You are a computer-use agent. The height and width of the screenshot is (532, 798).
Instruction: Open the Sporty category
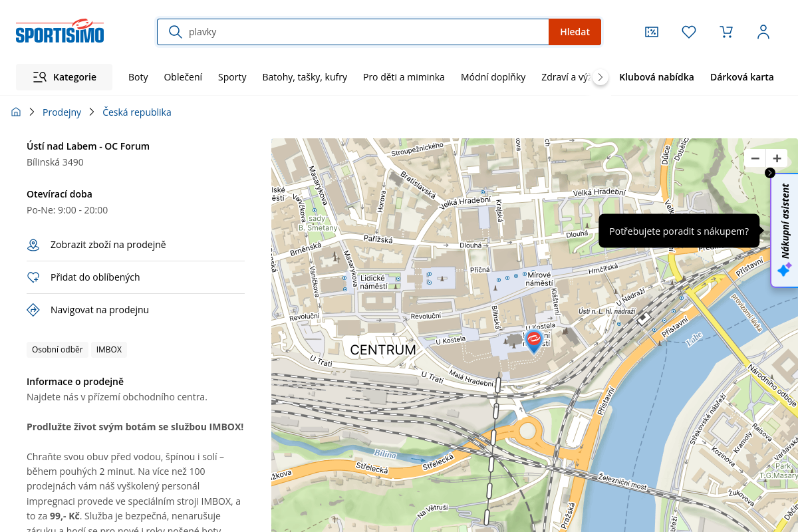(232, 77)
